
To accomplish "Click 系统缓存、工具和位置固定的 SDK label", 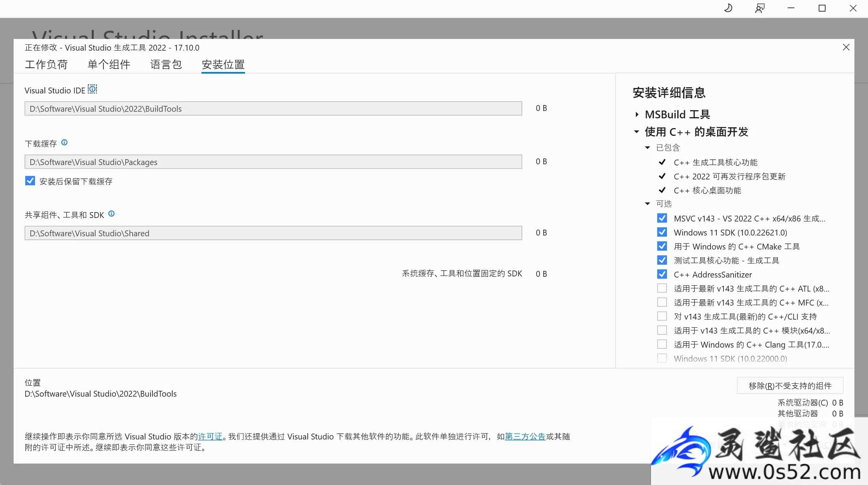I will pyautogui.click(x=462, y=274).
